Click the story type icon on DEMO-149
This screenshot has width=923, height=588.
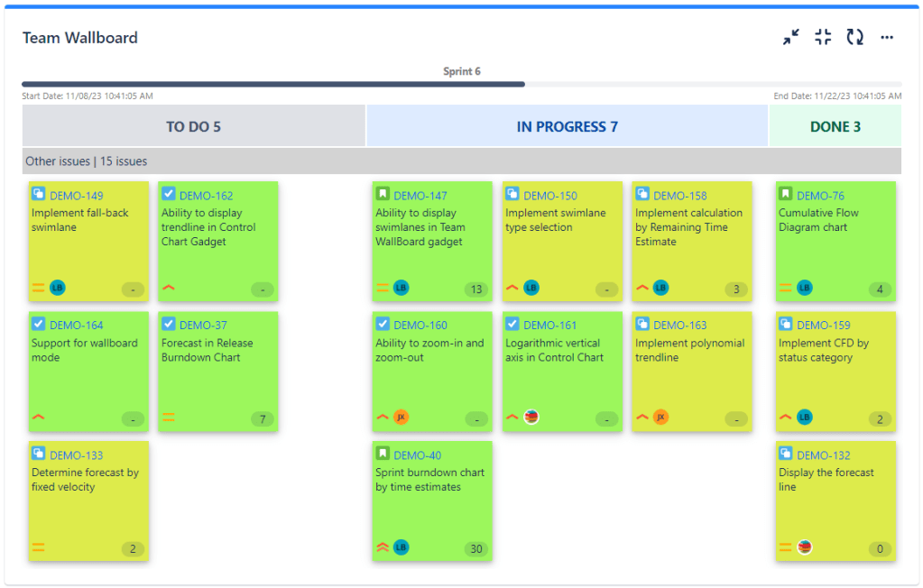coord(36,195)
